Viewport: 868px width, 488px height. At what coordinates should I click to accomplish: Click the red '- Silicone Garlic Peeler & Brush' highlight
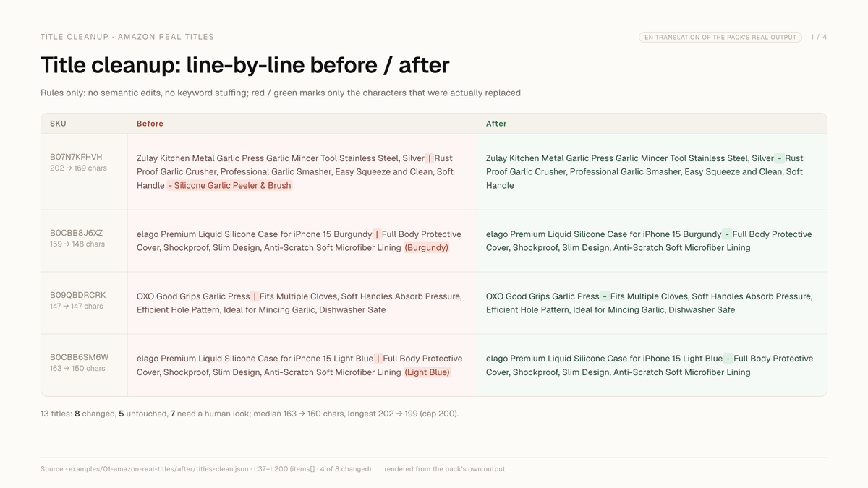(x=230, y=186)
